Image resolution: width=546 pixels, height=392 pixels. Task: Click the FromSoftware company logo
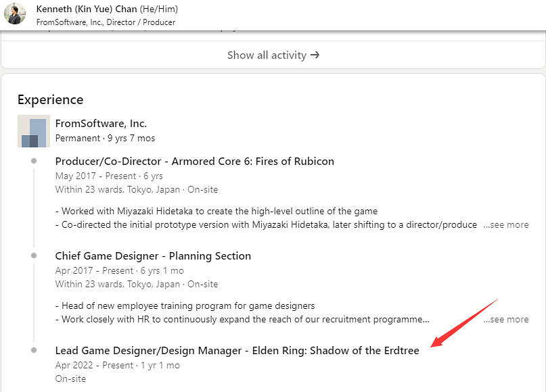pos(34,131)
